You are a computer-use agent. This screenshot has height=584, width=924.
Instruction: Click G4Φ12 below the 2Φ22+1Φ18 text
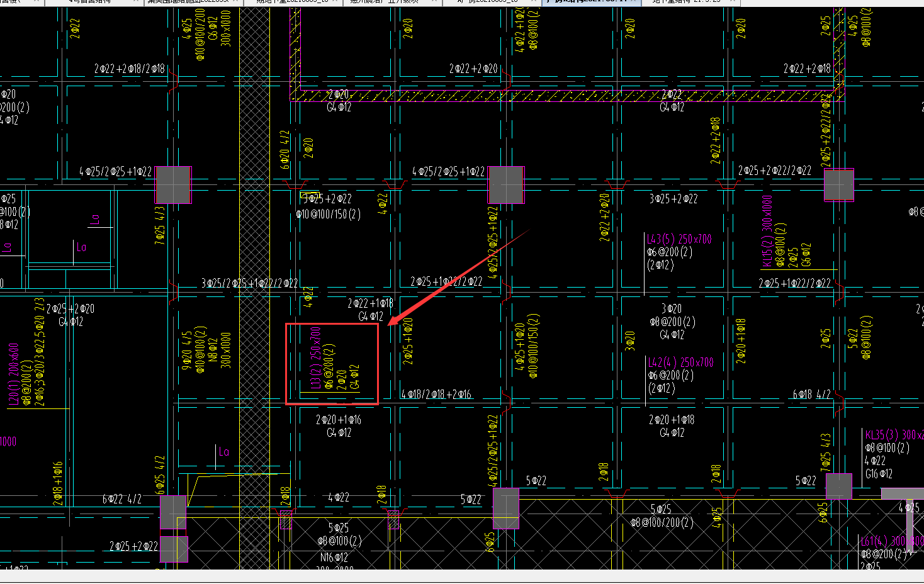[371, 317]
